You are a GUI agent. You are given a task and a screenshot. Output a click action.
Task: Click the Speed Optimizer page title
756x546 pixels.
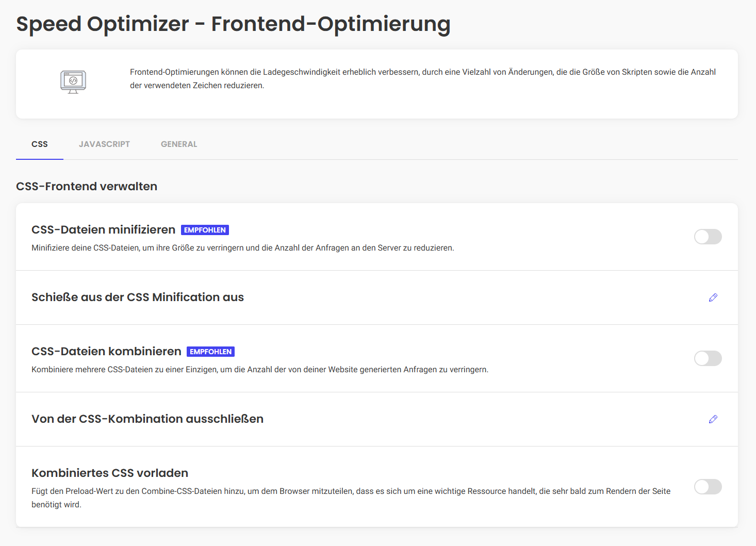pyautogui.click(x=233, y=24)
